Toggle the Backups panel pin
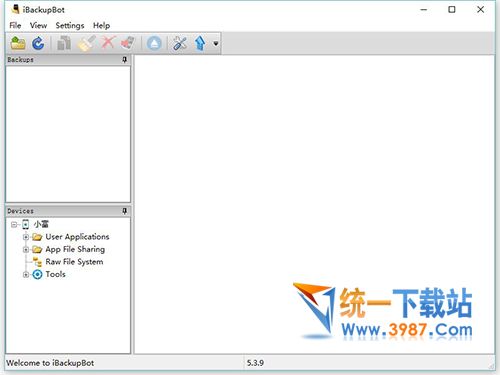 (124, 60)
